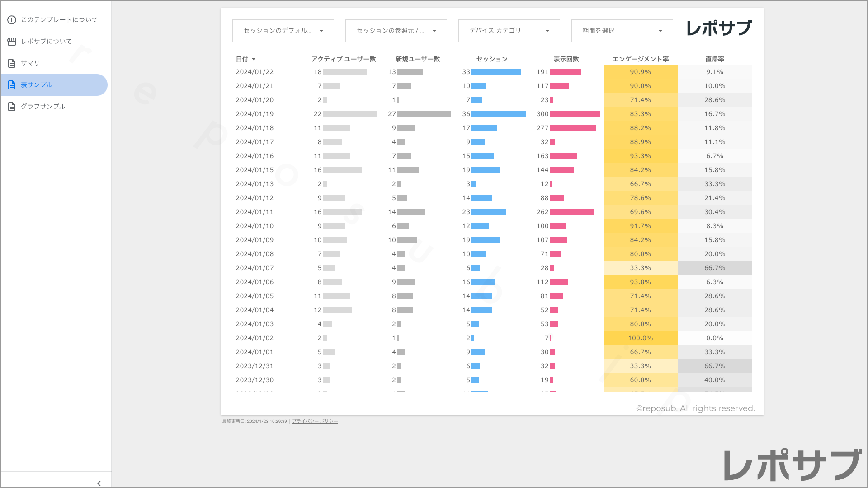The image size is (868, 488).
Task: Open the セッションのデフォルト channel dropdown
Action: click(x=283, y=31)
